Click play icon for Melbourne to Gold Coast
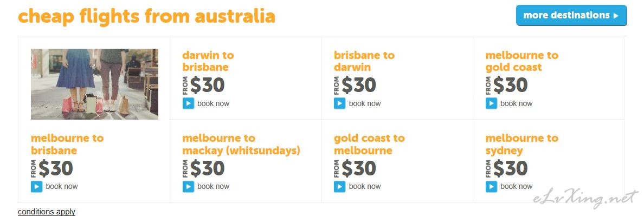The image size is (644, 216). point(491,103)
